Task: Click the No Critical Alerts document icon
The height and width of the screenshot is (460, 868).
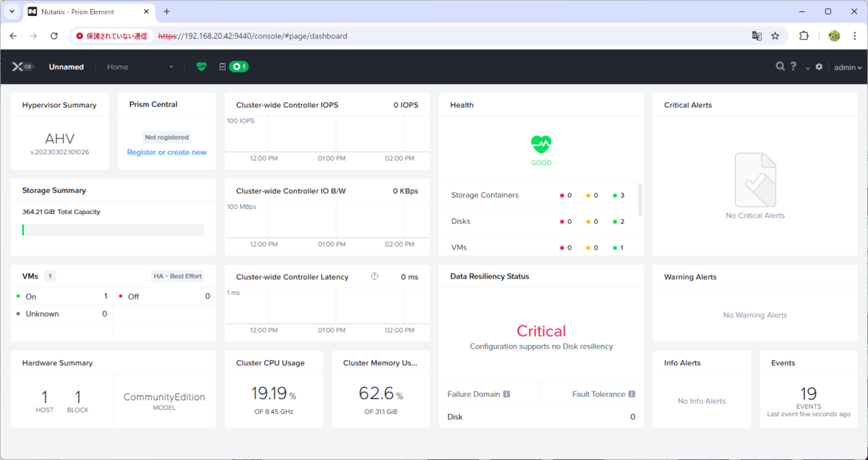Action: tap(755, 179)
